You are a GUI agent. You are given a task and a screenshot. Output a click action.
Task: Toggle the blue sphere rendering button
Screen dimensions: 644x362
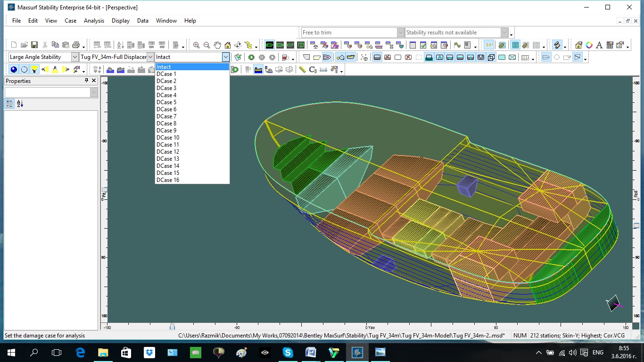(x=14, y=70)
